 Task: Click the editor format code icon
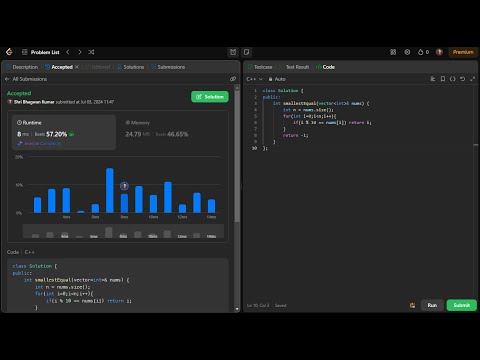433,79
